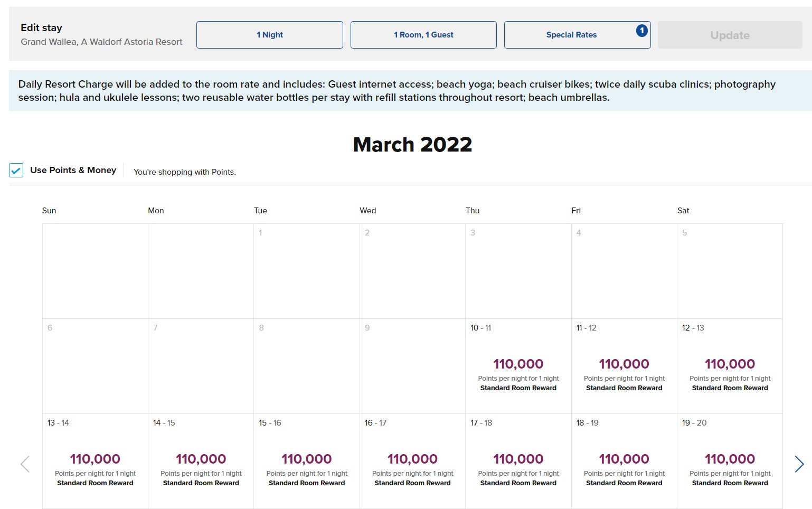Pick the March 12 - 13 Saturday stay
812x509 pixels.
point(729,366)
